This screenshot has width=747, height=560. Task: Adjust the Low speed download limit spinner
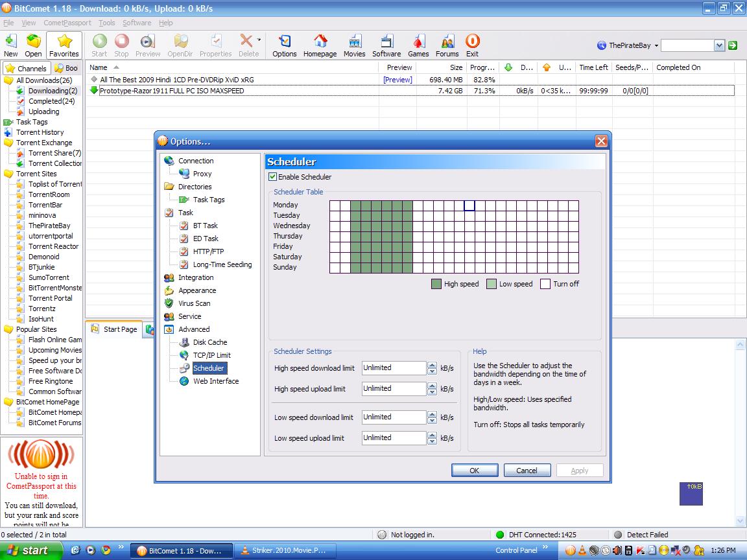[432, 417]
